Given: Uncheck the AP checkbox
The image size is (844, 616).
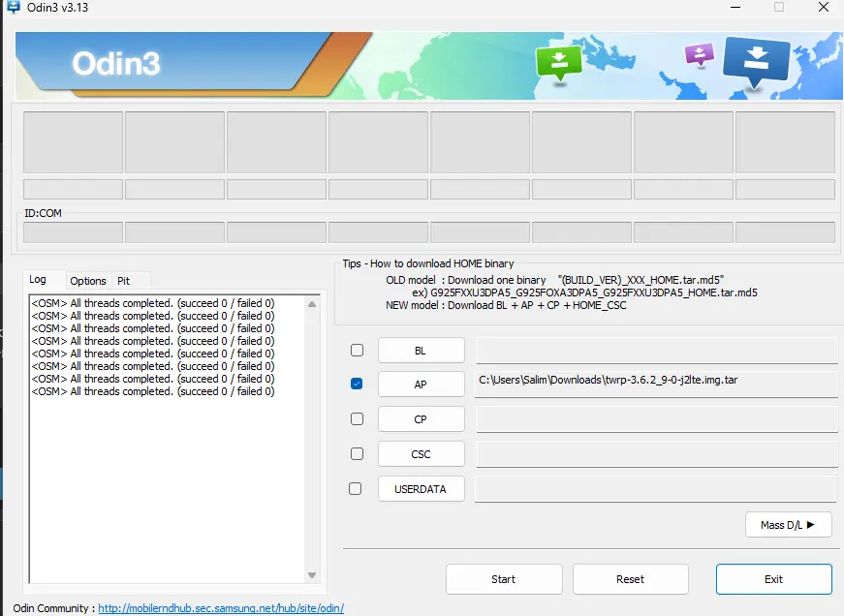Looking at the screenshot, I should click(357, 384).
